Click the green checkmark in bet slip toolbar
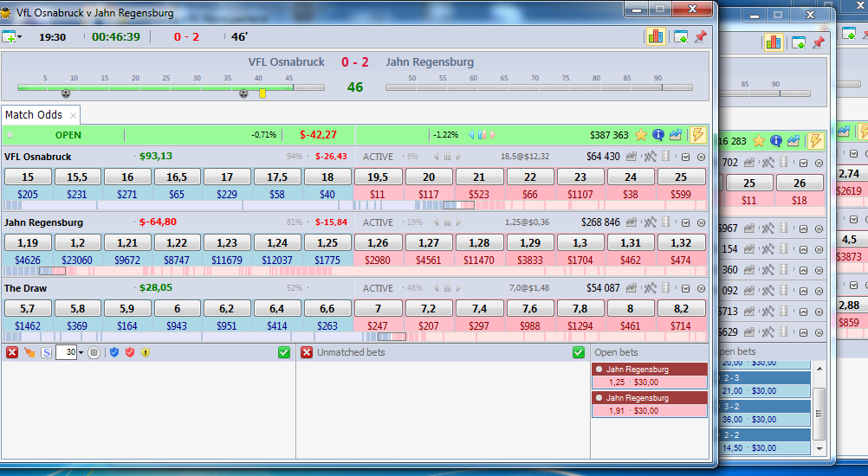Viewport: 868px width, 476px height. [x=284, y=352]
